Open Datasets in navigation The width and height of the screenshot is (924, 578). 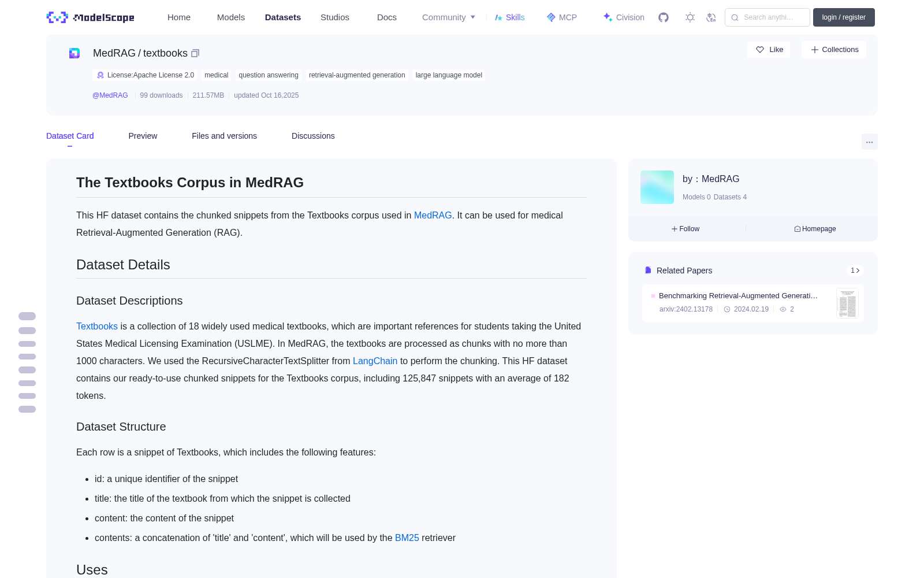coord(283,17)
